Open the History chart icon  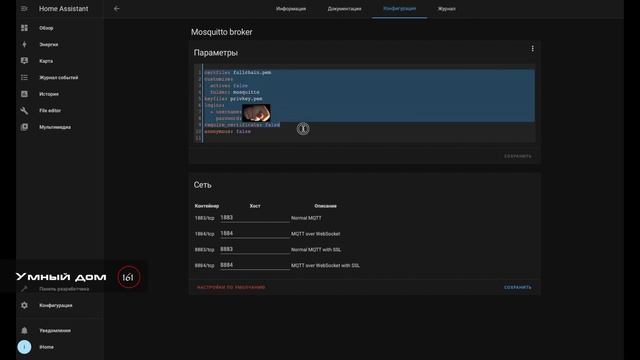click(24, 94)
